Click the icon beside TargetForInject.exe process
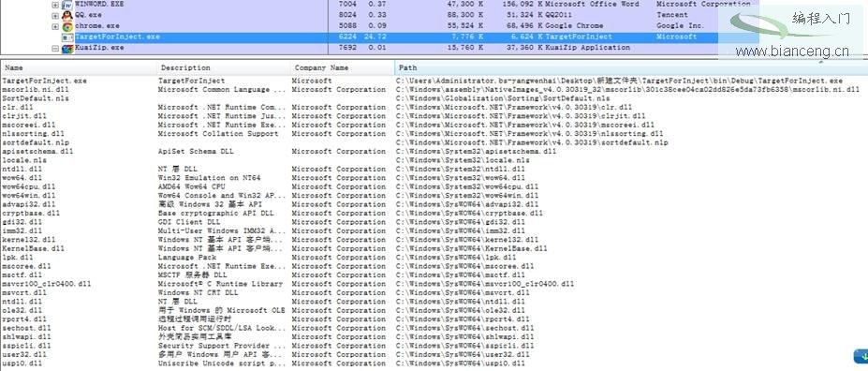Image resolution: width=868 pixels, height=371 pixels. click(67, 37)
